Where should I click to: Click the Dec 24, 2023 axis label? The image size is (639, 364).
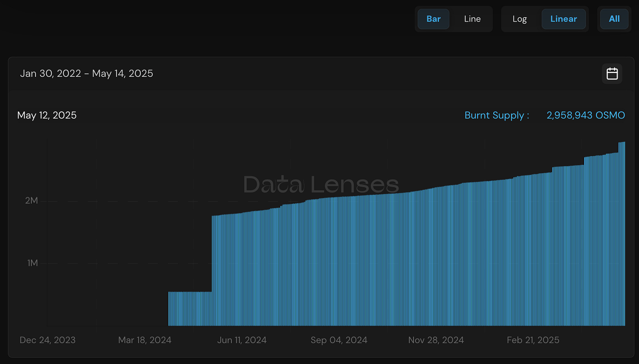pos(47,340)
